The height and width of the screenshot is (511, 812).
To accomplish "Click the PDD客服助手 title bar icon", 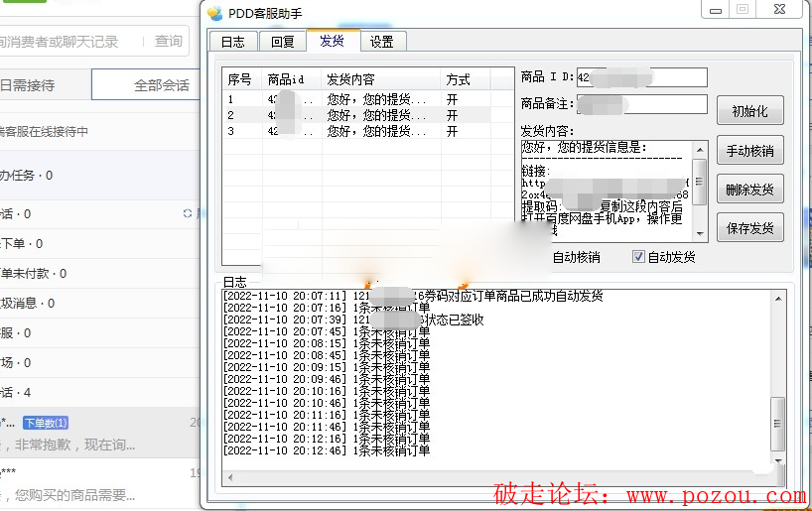I will coord(215,13).
